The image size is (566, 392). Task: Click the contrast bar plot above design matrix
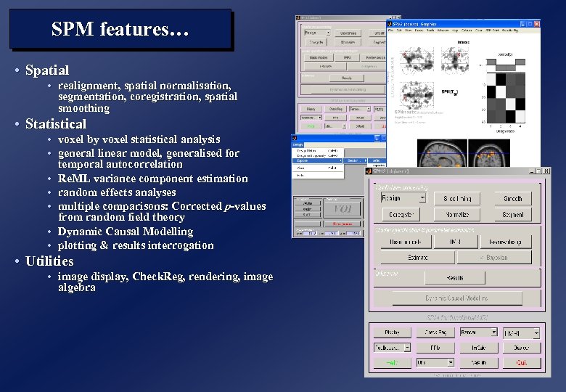[x=506, y=65]
